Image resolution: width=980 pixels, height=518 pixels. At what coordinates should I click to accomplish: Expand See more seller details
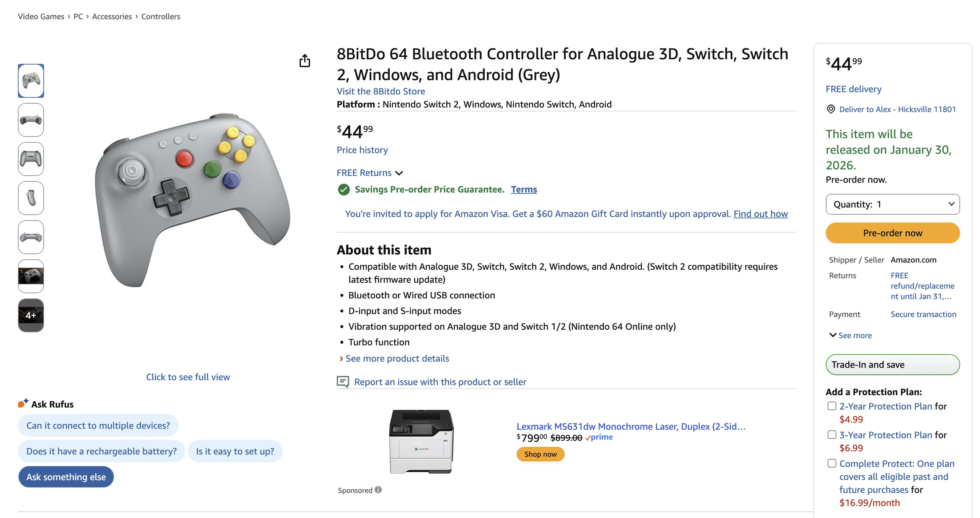tap(850, 335)
